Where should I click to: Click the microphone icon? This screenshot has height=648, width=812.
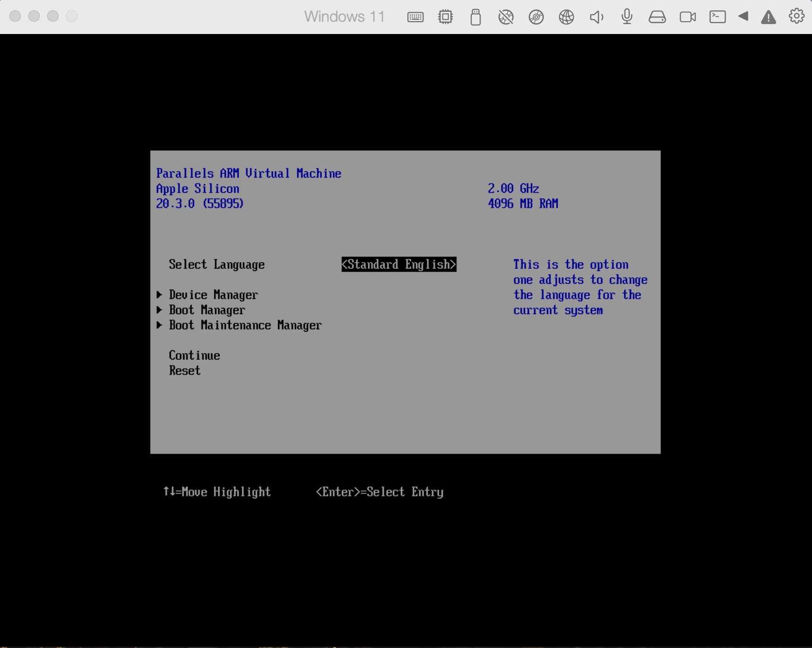[x=627, y=17]
